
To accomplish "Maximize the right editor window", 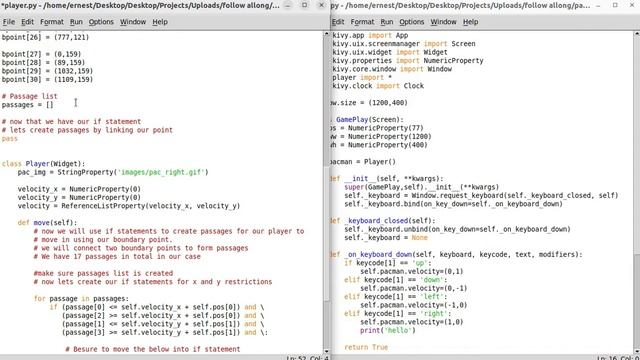I will pos(615,5).
